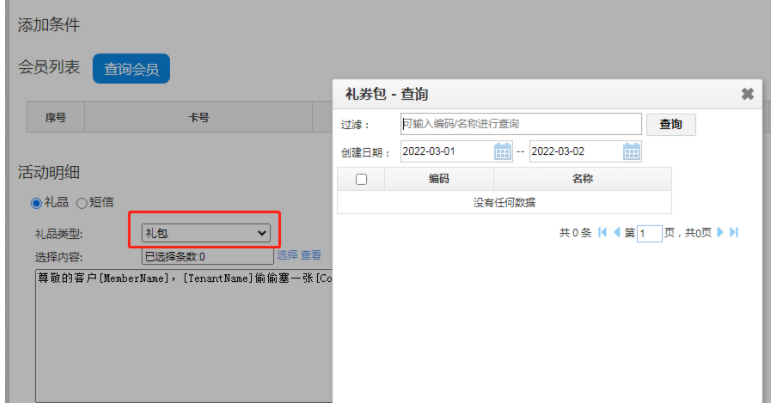Close the 礼券包 - 查询 dialog

point(747,93)
